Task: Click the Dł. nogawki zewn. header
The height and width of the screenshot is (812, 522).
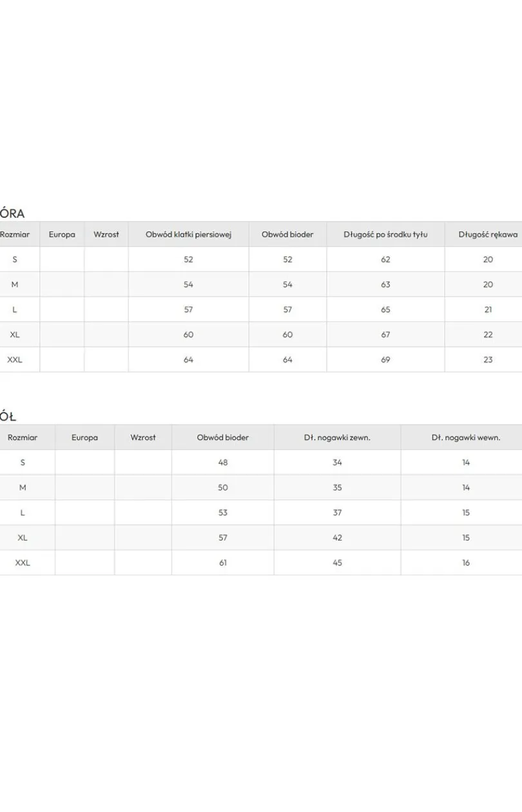Action: coord(337,438)
